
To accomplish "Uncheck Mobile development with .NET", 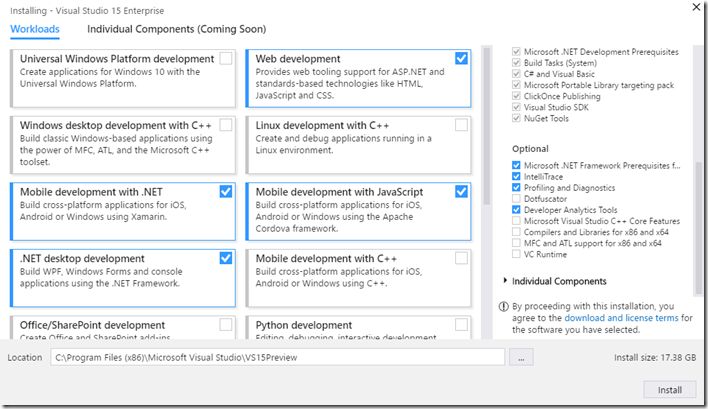I will (x=226, y=191).
